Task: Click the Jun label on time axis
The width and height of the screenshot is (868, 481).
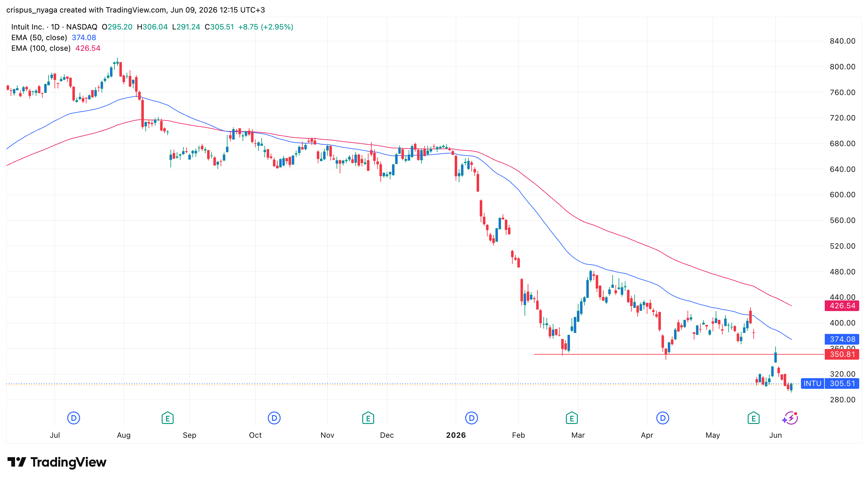Action: coord(775,435)
